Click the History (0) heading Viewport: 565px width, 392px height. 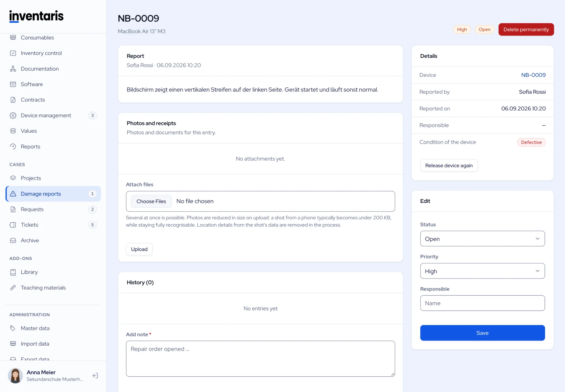coord(140,283)
